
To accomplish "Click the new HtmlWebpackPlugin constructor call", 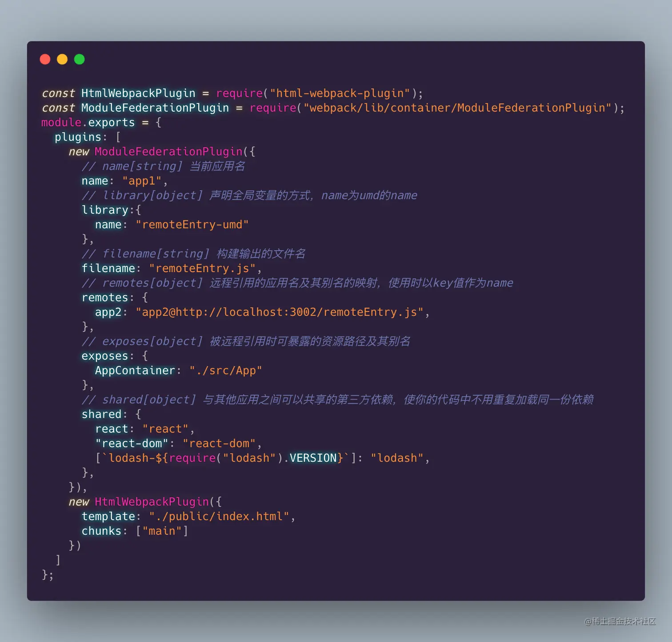I will point(145,502).
